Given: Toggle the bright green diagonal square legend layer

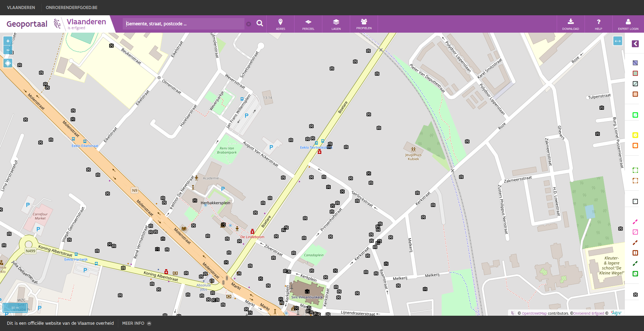Looking at the screenshot, I should pyautogui.click(x=635, y=115).
